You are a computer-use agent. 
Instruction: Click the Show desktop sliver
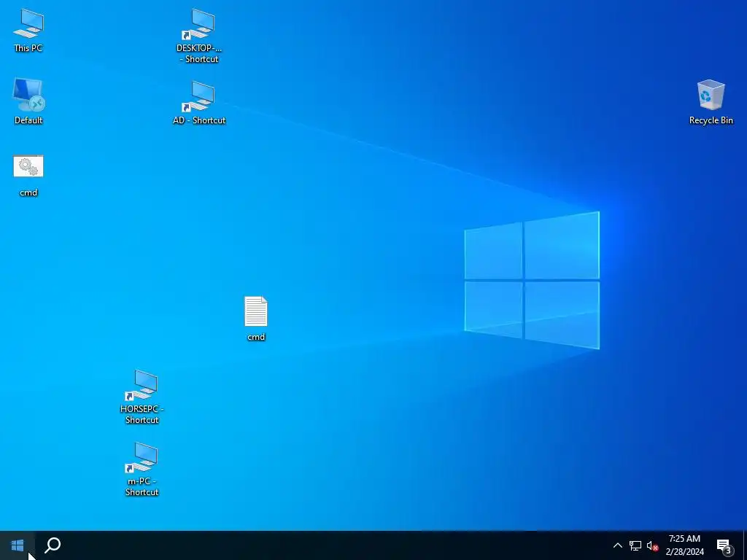coord(745,545)
